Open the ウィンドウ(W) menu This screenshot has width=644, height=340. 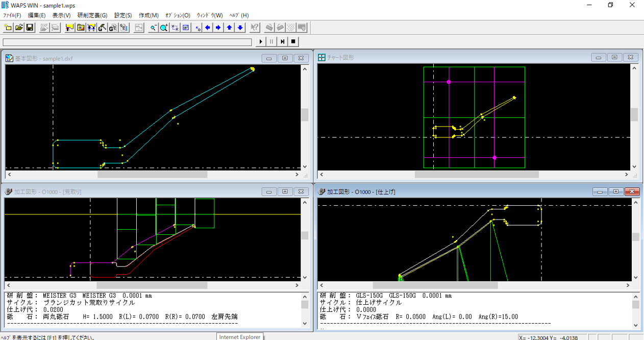210,15
